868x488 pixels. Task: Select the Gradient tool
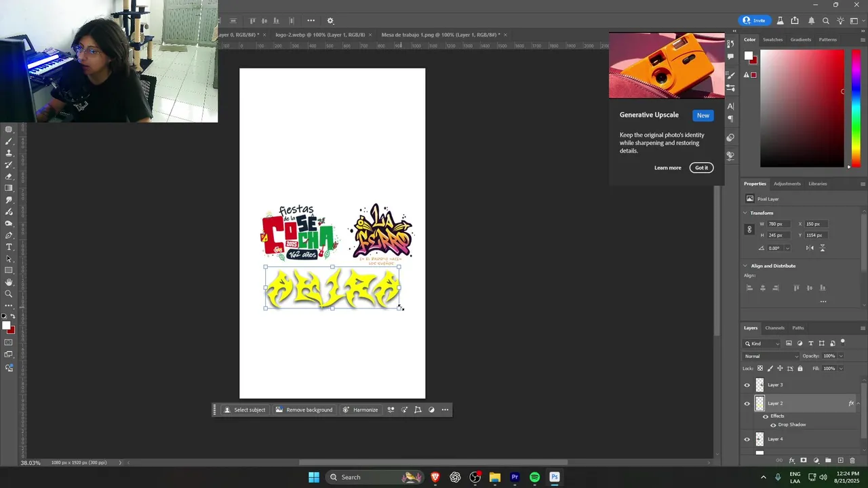(9, 188)
